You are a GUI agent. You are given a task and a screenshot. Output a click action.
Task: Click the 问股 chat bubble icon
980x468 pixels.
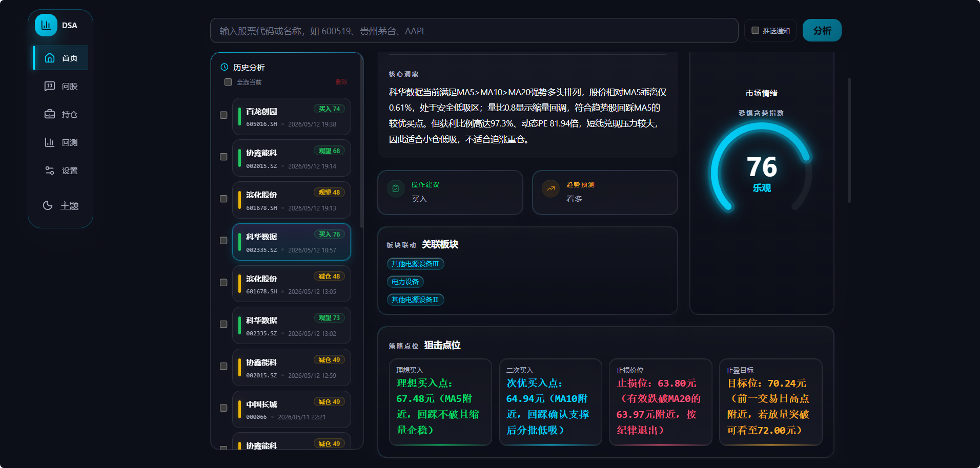pyautogui.click(x=50, y=86)
